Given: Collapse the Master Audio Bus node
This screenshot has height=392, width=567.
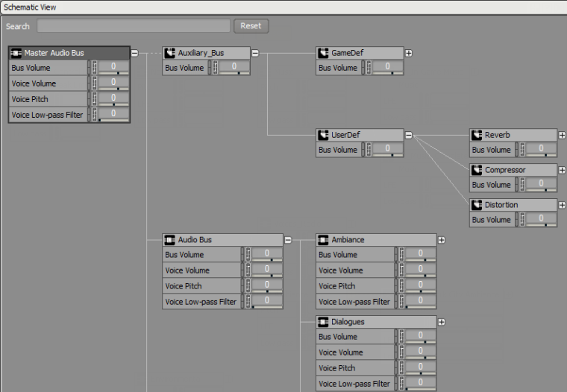Looking at the screenshot, I should click(x=134, y=53).
